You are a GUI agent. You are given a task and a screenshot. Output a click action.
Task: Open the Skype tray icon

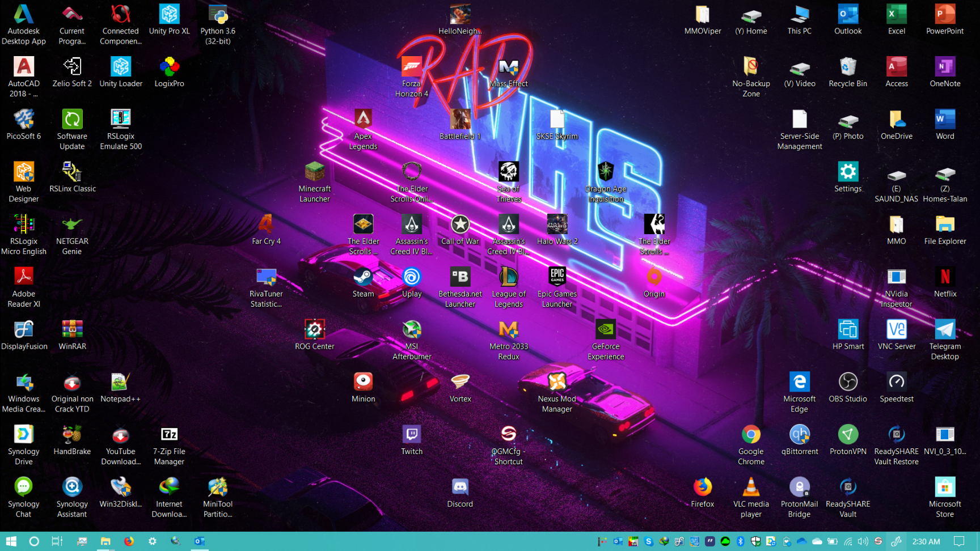coord(648,541)
